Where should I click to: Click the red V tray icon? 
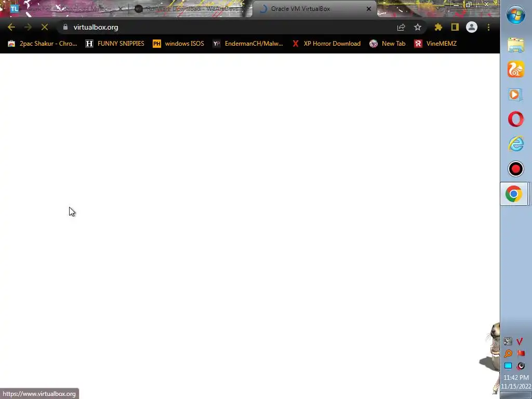(x=520, y=341)
